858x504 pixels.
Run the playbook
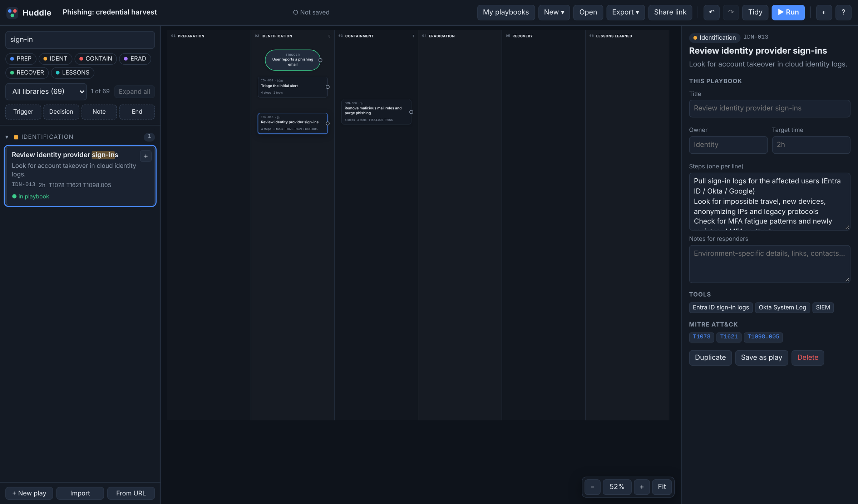[788, 13]
